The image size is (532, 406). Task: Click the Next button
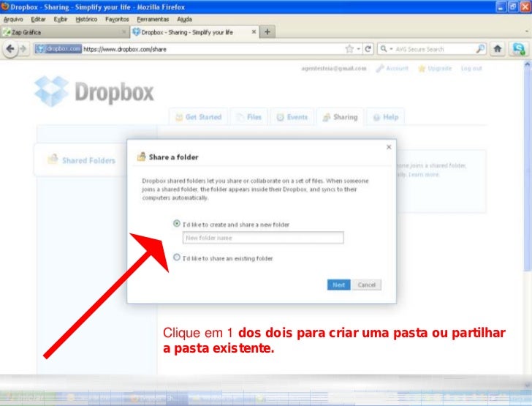tap(338, 285)
